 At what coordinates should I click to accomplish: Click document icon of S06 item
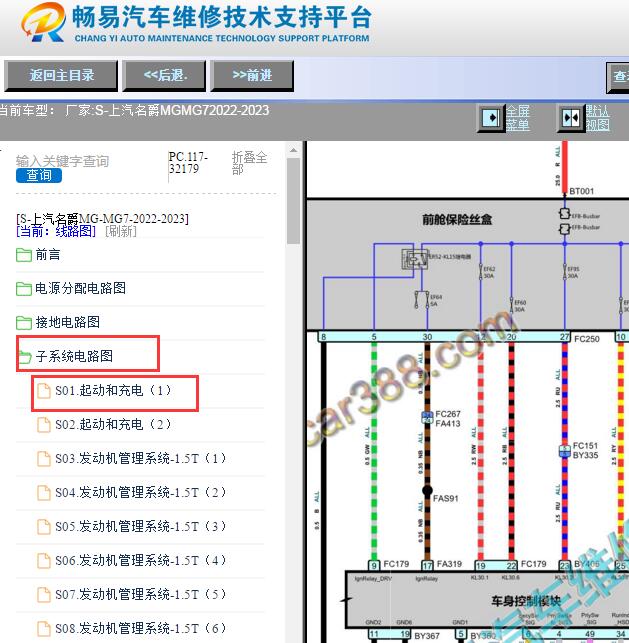pos(43,561)
